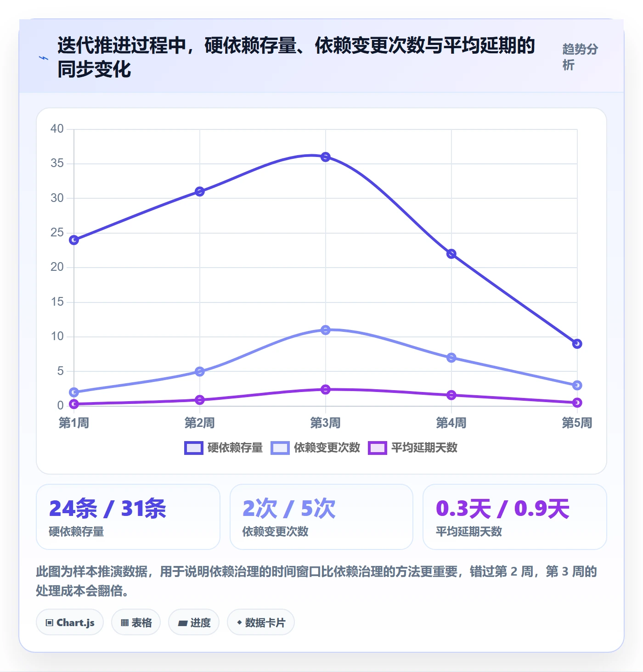The image size is (643, 672).
Task: Click the 趋势分析 badge in header
Action: pyautogui.click(x=581, y=57)
